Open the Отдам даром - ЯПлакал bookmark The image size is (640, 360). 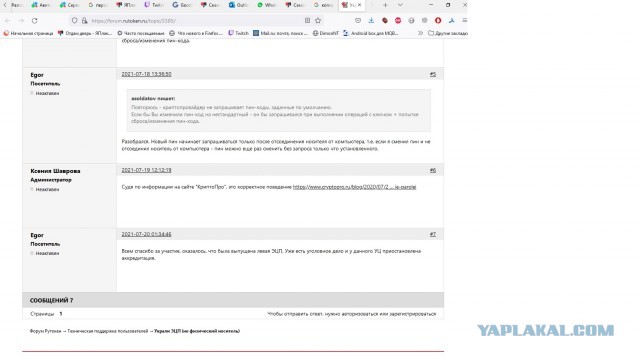click(x=85, y=33)
